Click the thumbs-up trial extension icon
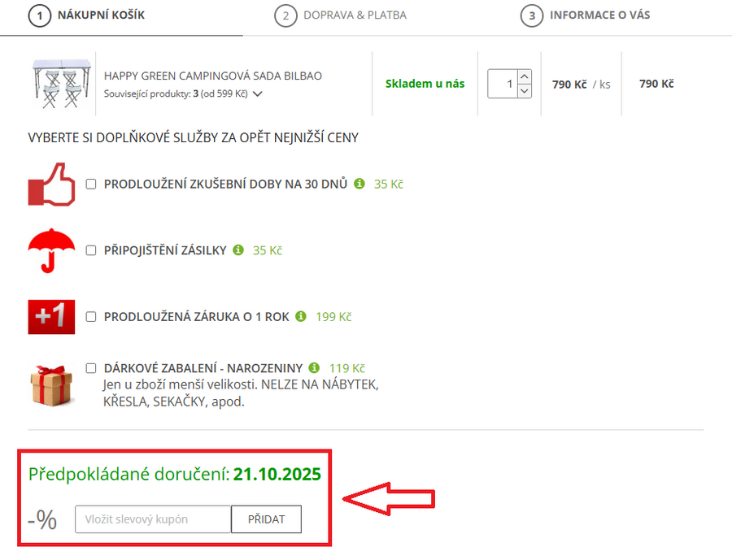 51,184
